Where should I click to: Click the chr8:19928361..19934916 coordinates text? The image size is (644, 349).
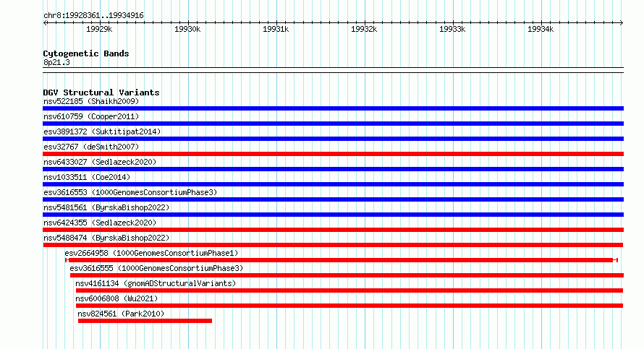(x=93, y=15)
